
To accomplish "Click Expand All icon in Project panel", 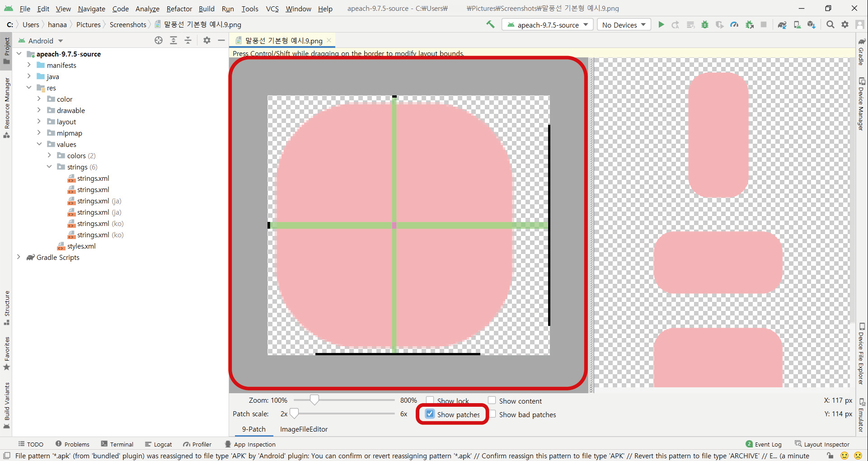I will coord(174,40).
